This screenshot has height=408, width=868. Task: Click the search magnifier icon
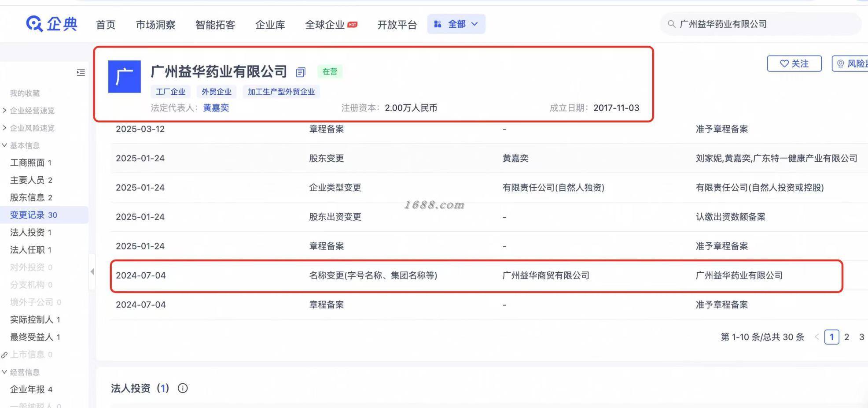coord(672,24)
